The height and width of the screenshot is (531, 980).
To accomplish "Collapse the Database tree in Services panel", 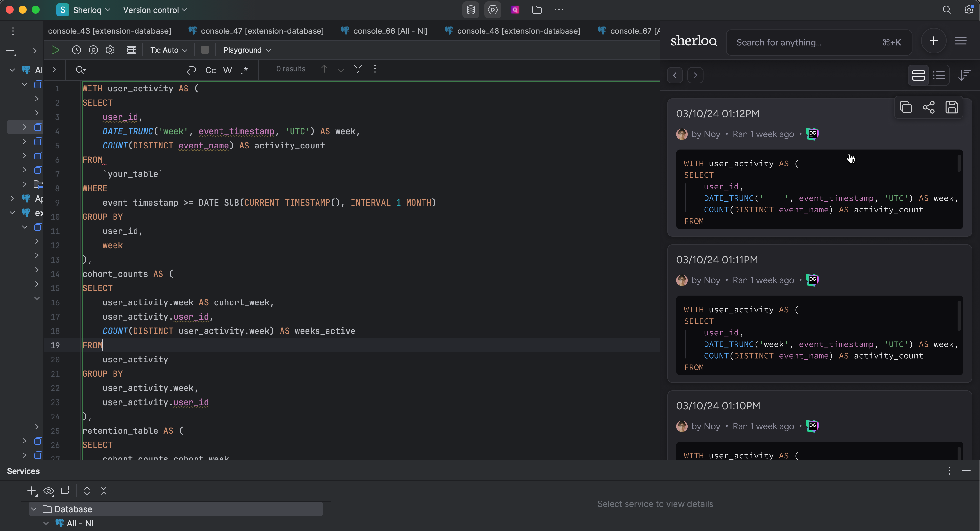I will (34, 509).
